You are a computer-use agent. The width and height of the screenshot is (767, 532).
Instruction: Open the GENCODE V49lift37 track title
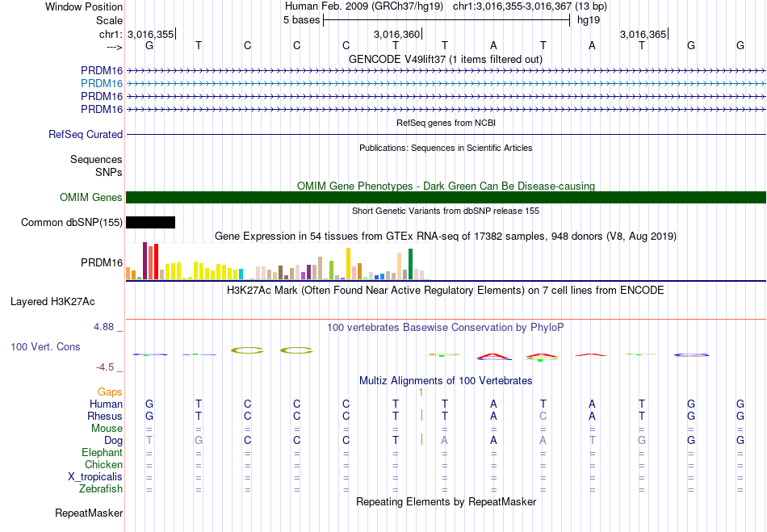coord(445,60)
